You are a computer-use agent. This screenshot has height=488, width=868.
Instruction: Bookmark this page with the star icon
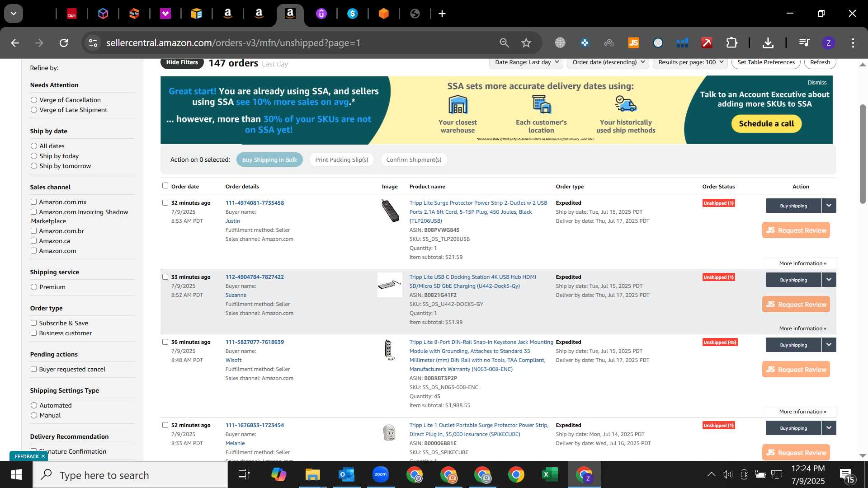tap(526, 43)
